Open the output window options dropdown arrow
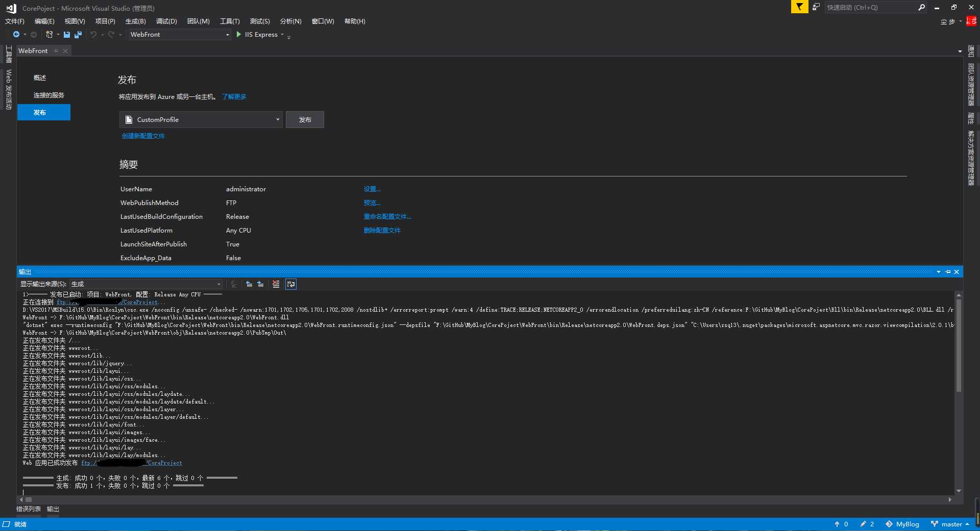Image resolution: width=980 pixels, height=531 pixels. pyautogui.click(x=939, y=272)
